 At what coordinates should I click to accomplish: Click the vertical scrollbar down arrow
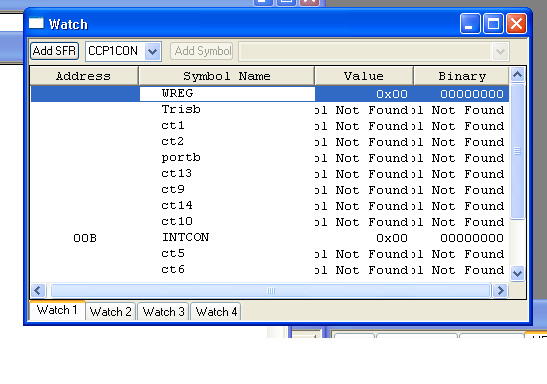click(x=517, y=273)
